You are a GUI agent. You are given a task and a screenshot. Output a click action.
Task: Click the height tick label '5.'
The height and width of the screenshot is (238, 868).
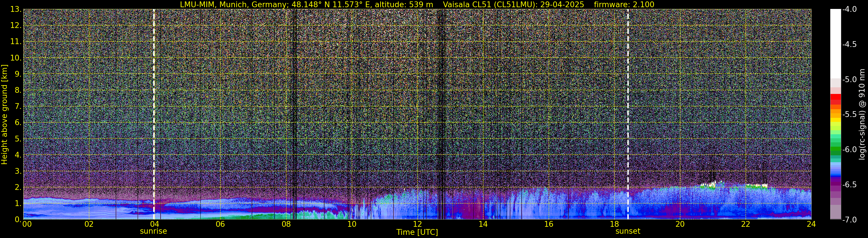click(x=18, y=139)
